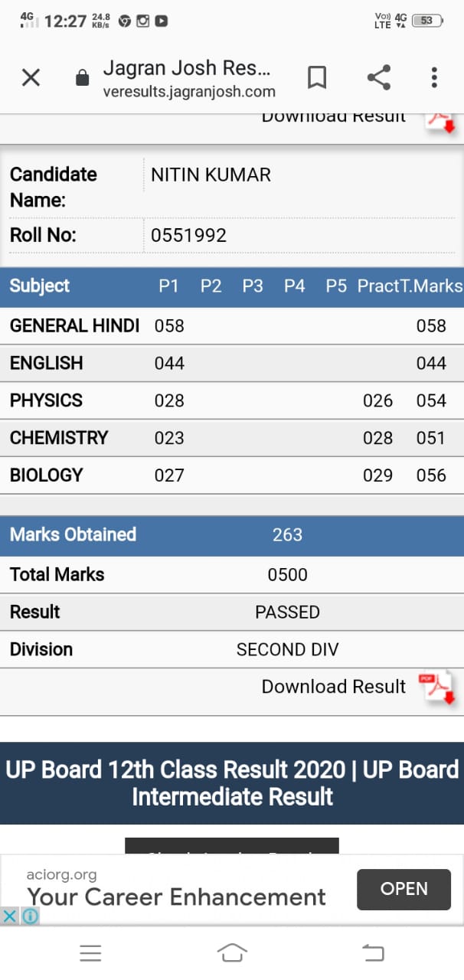Open the aciorg.org Career Enhancement ad

click(x=176, y=888)
